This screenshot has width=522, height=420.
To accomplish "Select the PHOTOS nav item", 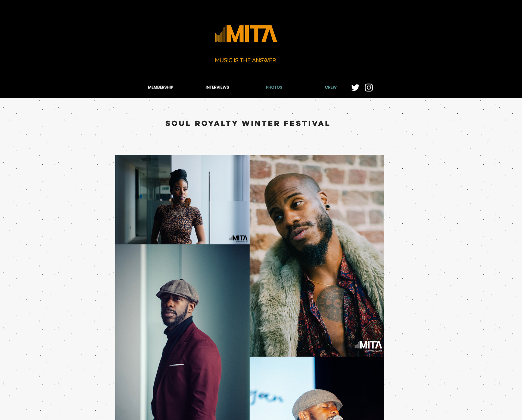I will tap(274, 87).
